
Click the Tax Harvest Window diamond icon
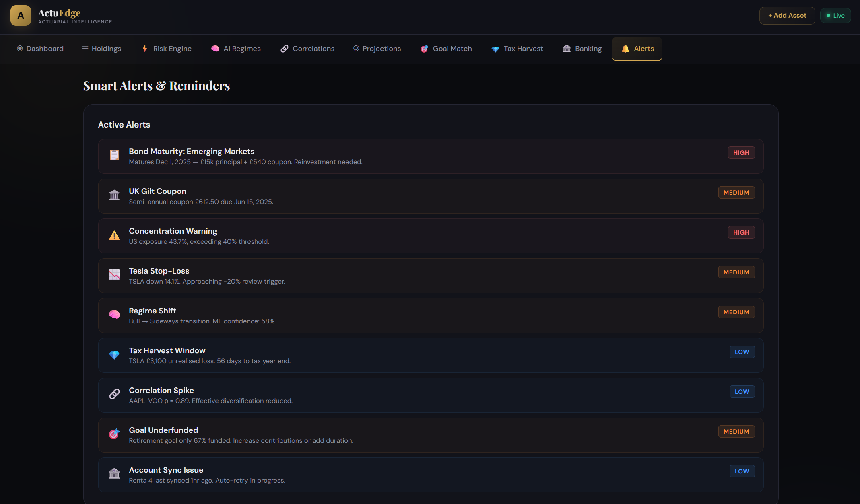click(x=114, y=355)
